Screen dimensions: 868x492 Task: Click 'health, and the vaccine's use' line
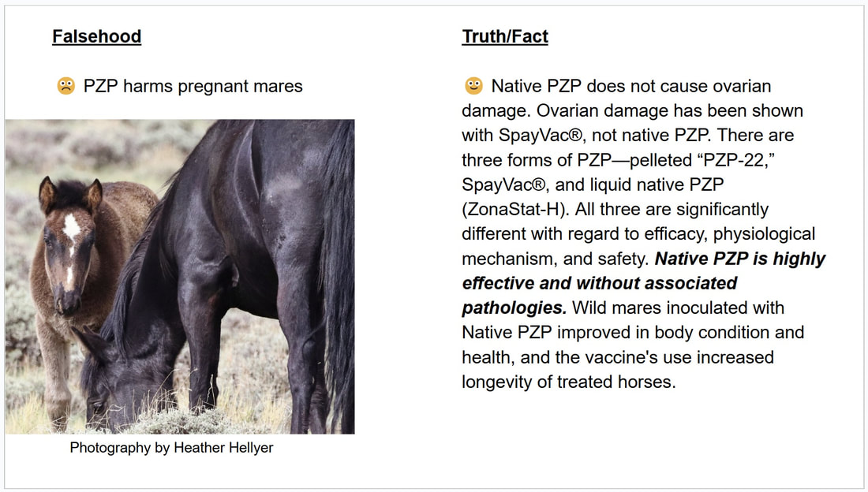click(x=618, y=357)
